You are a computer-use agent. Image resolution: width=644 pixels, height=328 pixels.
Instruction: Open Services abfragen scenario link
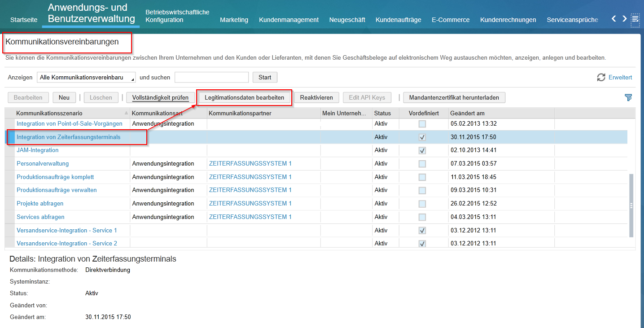click(40, 217)
